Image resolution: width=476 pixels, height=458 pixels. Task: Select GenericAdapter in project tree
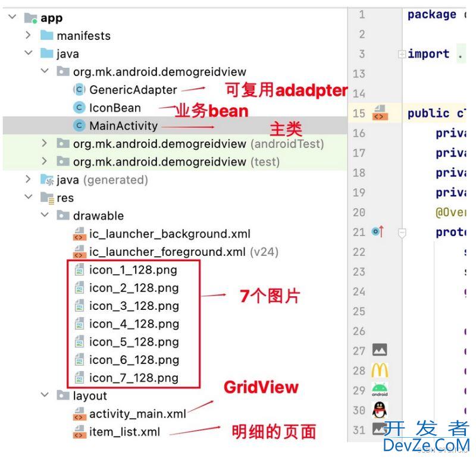(133, 90)
